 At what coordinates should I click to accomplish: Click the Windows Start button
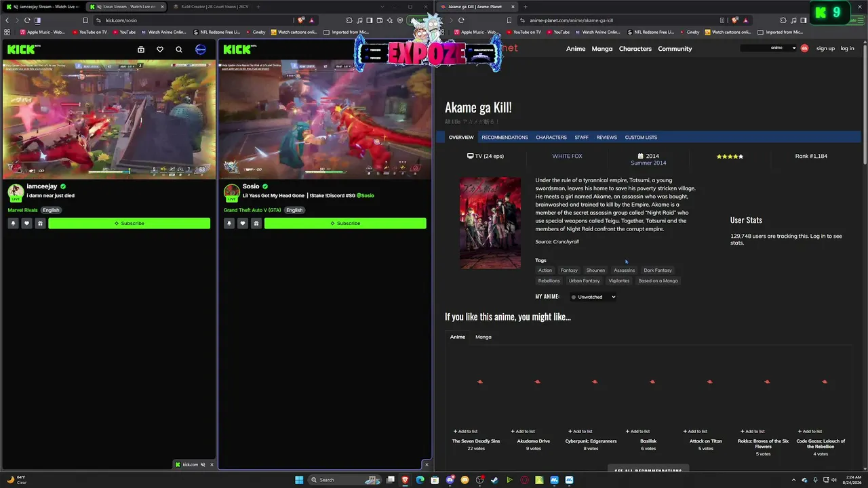coord(299,480)
